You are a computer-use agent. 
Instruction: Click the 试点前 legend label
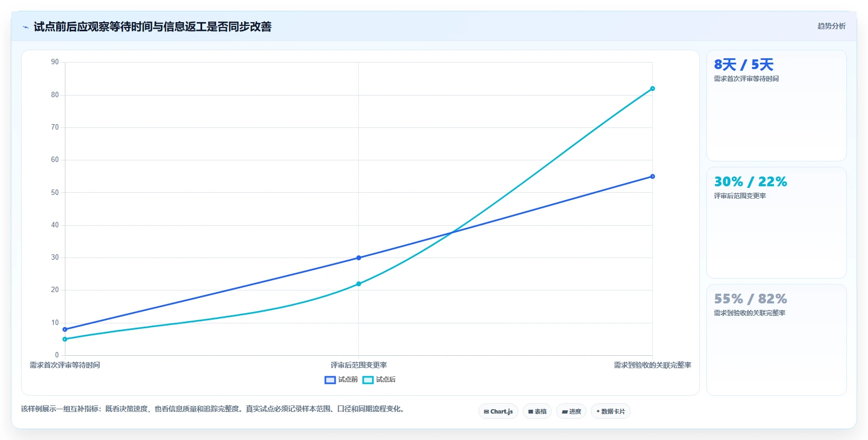[x=348, y=380]
